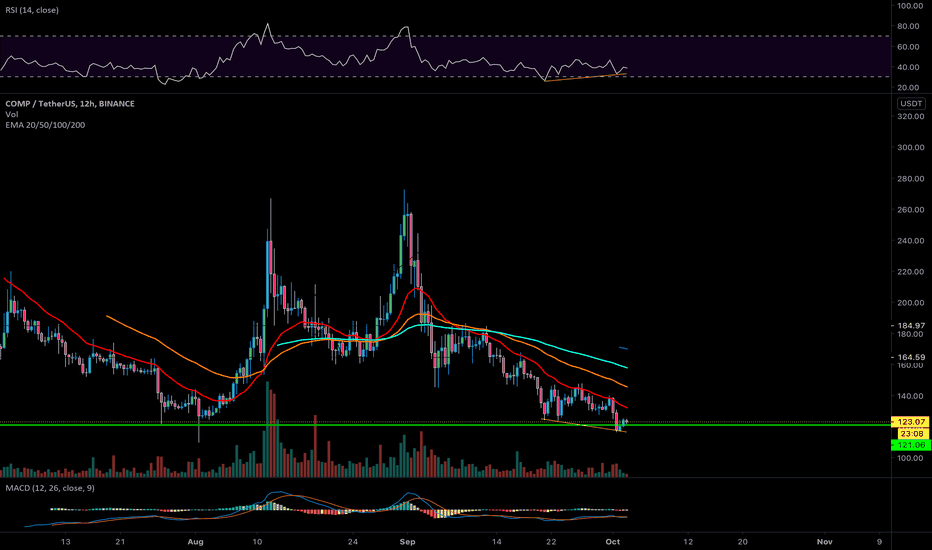
Task: Click the RSI 80.00 scale label
Action: 909,26
